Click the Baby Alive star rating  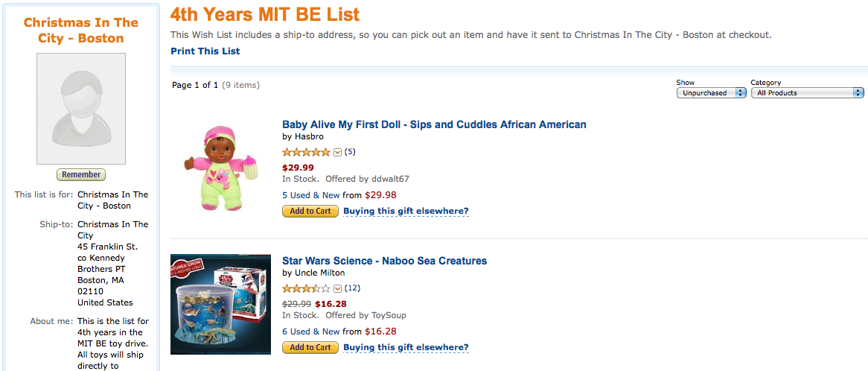pyautogui.click(x=306, y=152)
